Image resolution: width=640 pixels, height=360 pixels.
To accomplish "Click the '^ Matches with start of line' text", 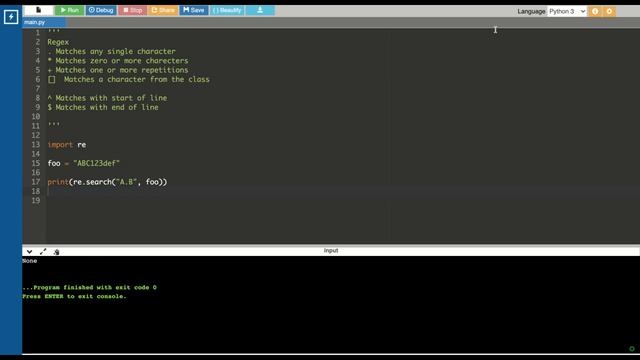I will pos(107,98).
